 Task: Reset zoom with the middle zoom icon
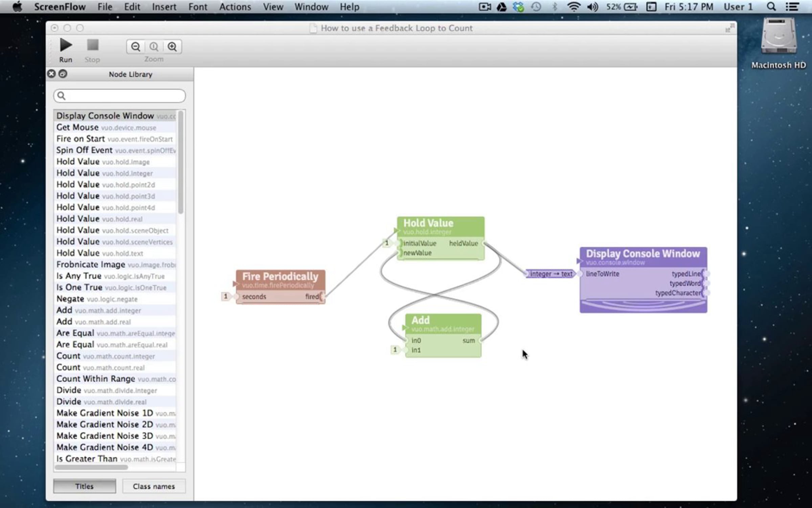tap(154, 47)
